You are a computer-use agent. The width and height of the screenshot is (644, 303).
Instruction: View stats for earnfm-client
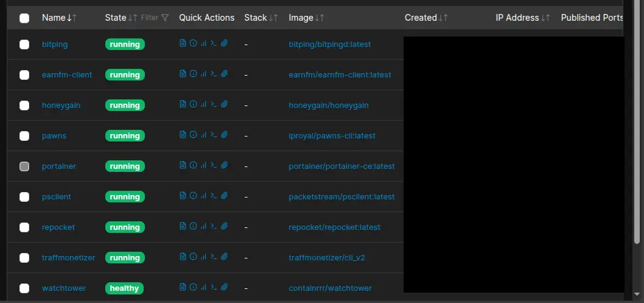coord(203,74)
